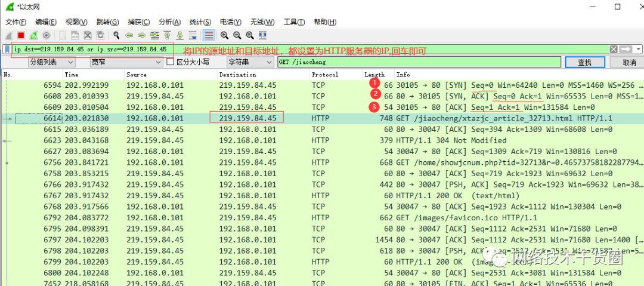Open the 字符串 search type dropdown
644x286 pixels.
pyautogui.click(x=250, y=62)
